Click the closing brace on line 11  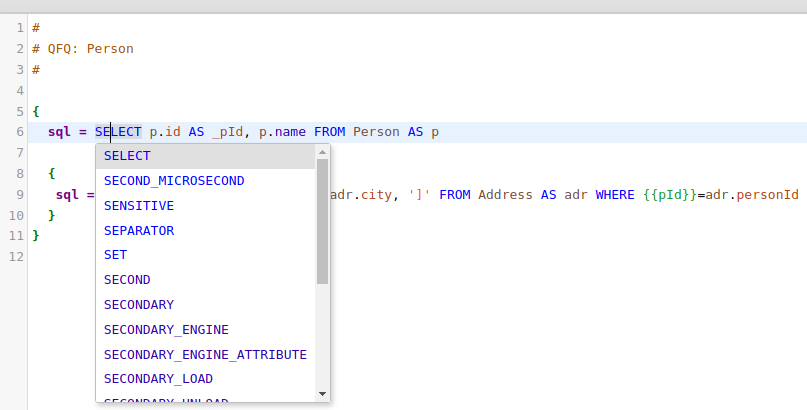tap(36, 236)
